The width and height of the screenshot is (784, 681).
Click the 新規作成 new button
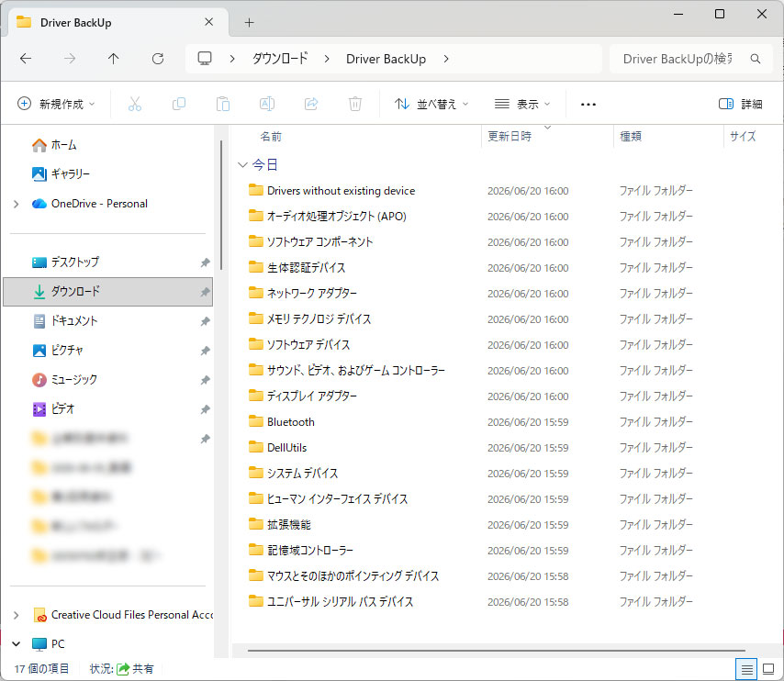56,104
